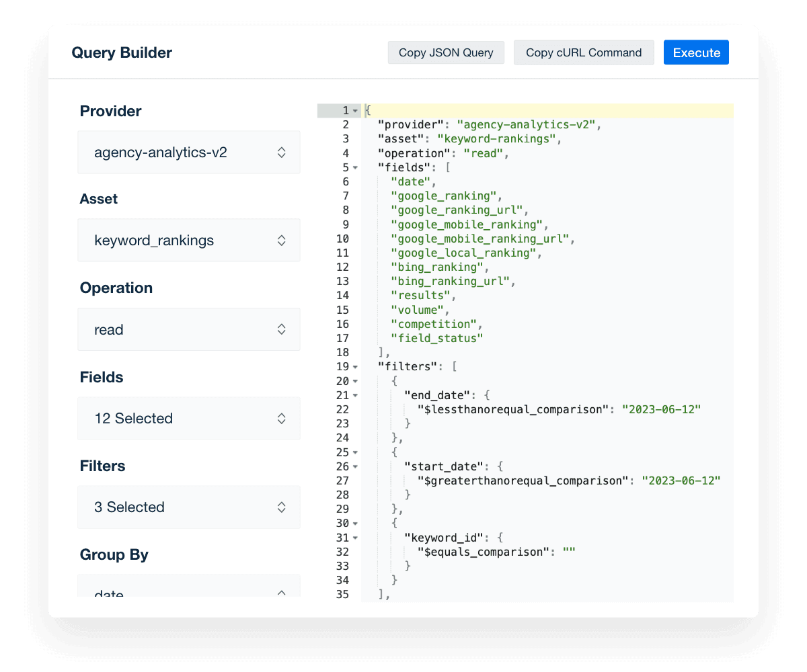Collapse the third filter object at line 30

pos(355,523)
